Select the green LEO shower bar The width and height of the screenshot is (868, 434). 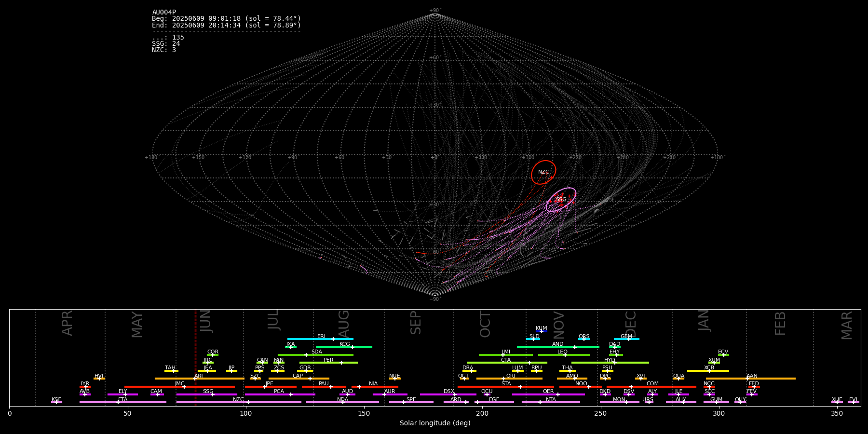click(564, 355)
